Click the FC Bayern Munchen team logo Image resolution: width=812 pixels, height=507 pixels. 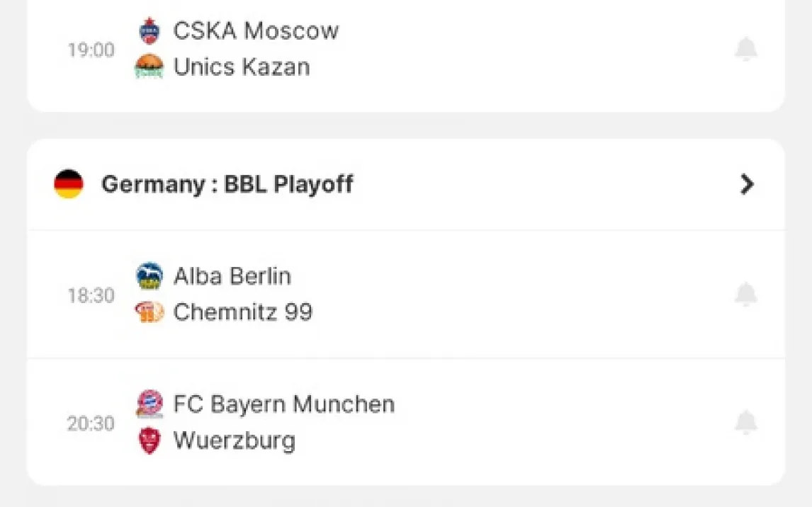coord(150,404)
